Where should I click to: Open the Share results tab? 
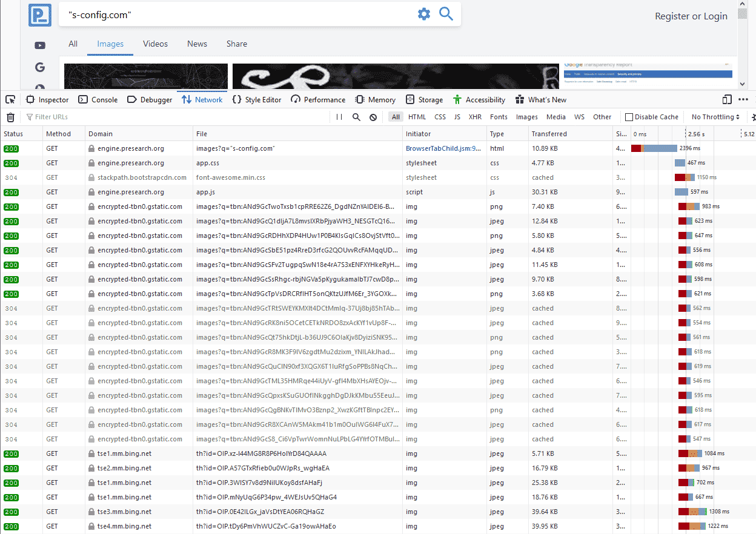click(x=237, y=44)
